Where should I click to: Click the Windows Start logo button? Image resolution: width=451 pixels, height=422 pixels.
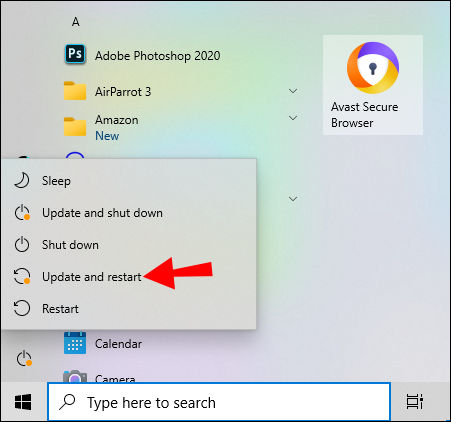pyautogui.click(x=23, y=402)
